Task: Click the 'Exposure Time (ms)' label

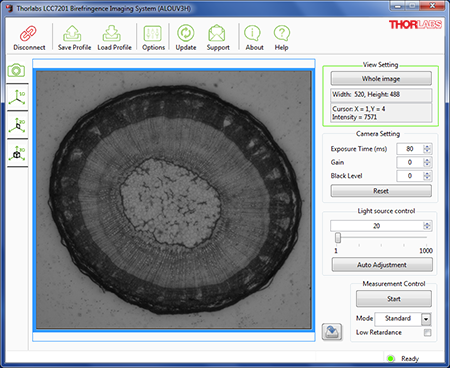Action: [x=359, y=149]
